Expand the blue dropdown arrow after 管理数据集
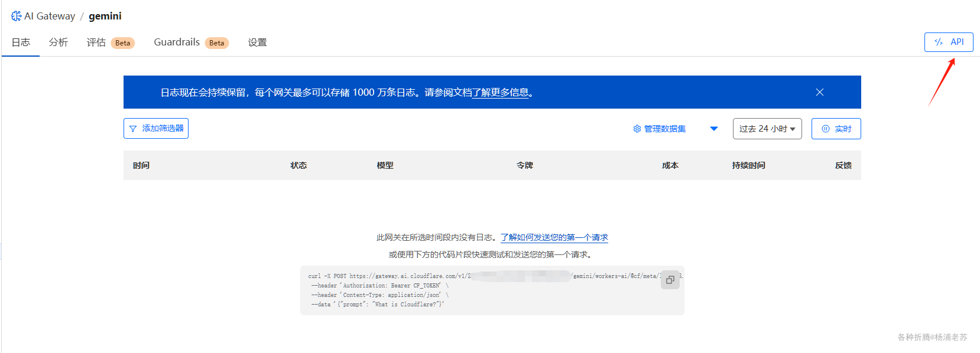 coord(714,129)
